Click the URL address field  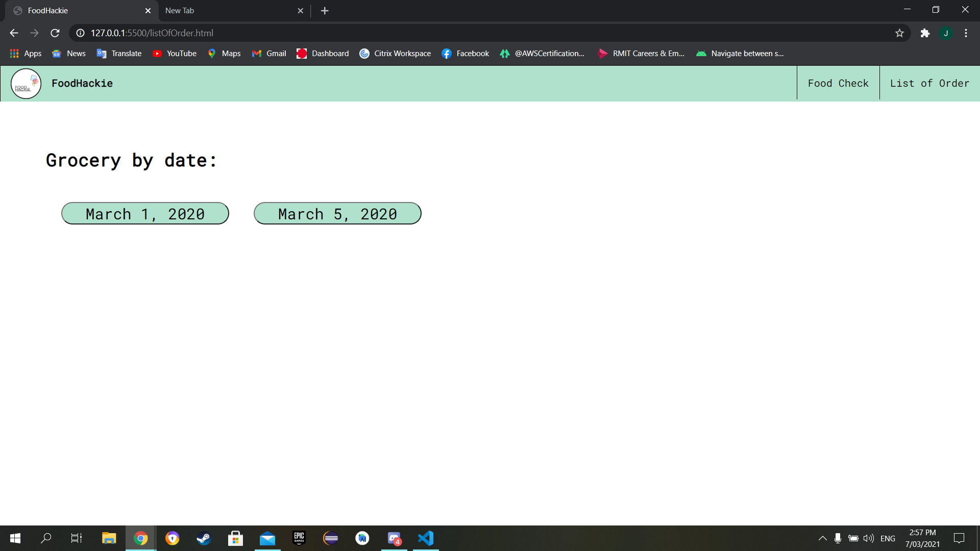459,33
